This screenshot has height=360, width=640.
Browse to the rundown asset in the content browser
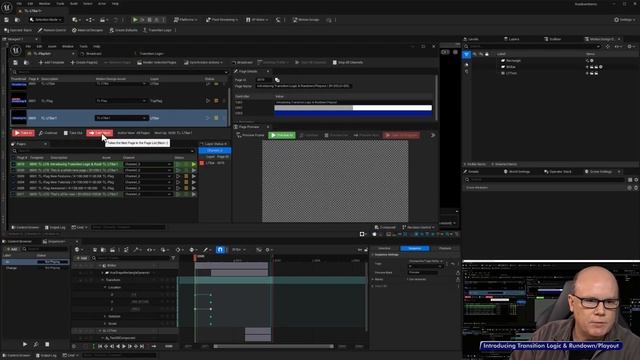pos(26,62)
